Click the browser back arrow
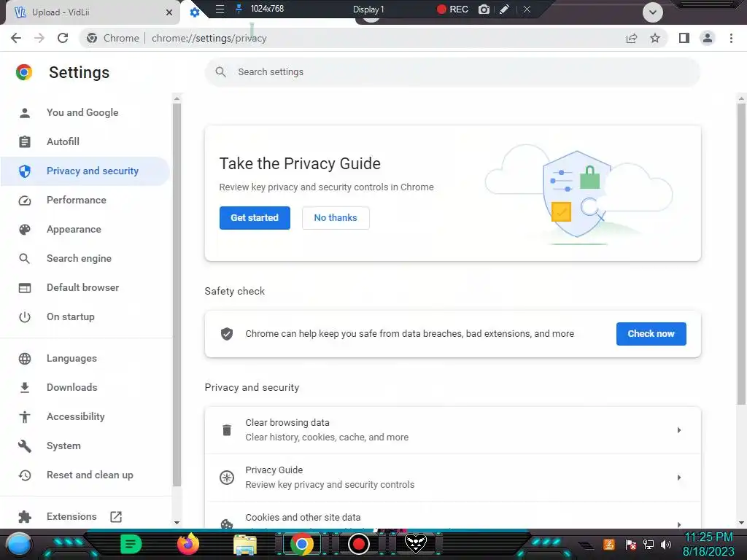The image size is (747, 560). click(x=16, y=38)
